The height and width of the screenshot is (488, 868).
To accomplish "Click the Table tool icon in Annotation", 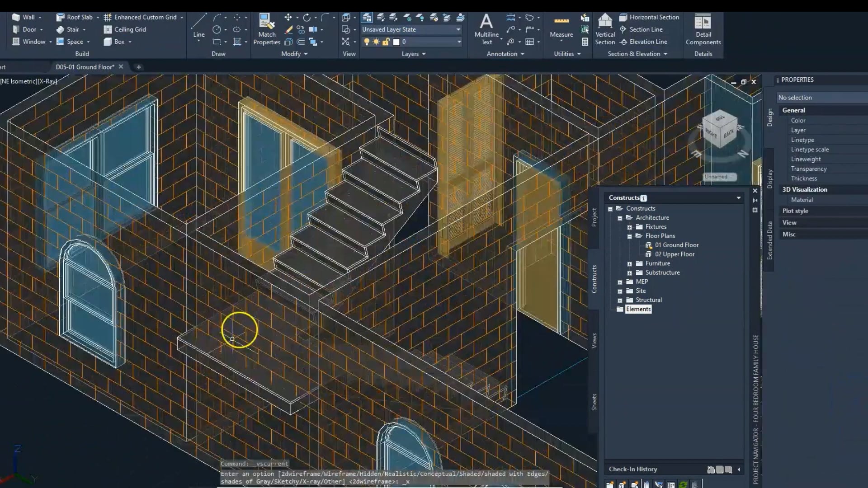I will pyautogui.click(x=530, y=42).
